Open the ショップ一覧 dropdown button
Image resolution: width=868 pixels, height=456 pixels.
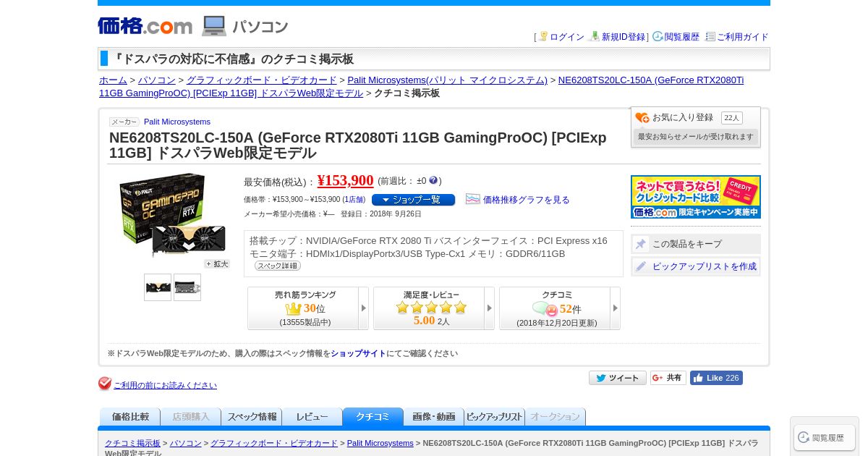click(413, 200)
